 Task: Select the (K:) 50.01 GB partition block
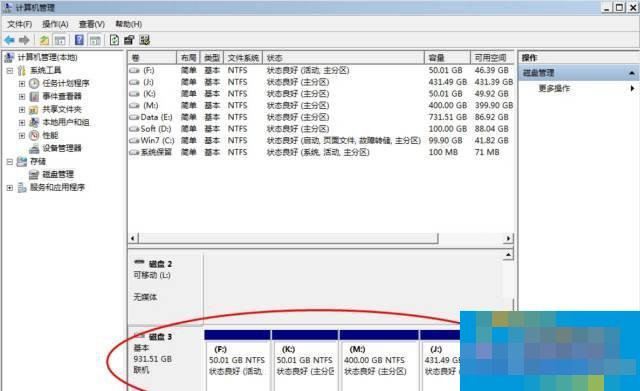point(304,360)
